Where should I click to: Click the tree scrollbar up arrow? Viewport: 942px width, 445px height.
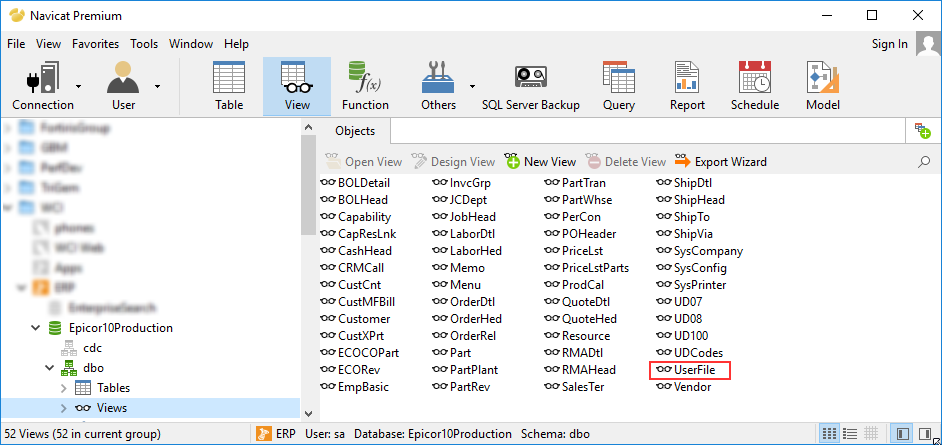(308, 127)
